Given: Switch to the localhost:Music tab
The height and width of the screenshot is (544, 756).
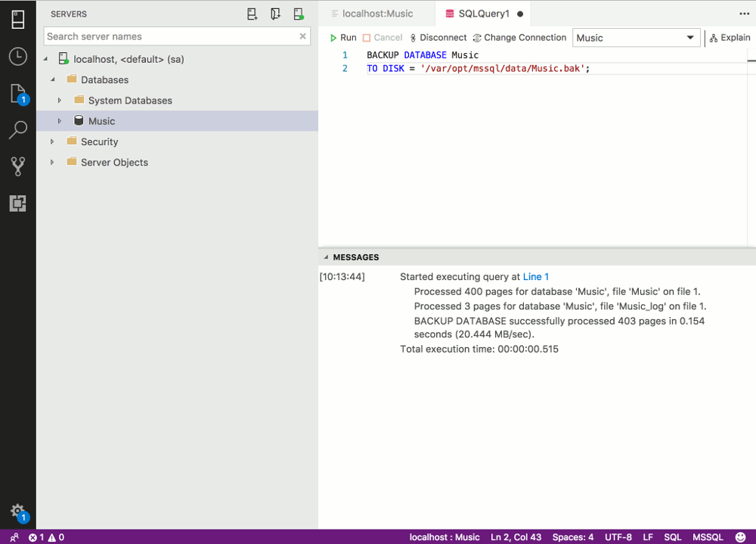Looking at the screenshot, I should 376,14.
